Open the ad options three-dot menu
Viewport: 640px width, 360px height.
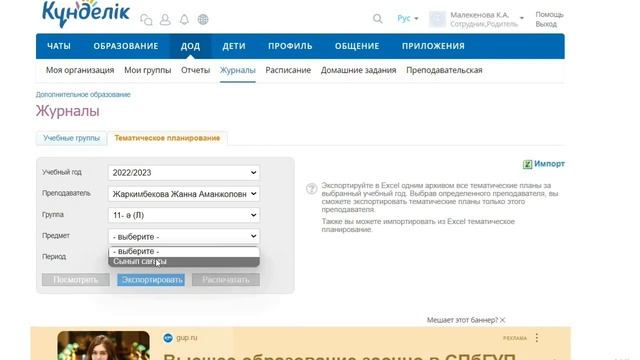tap(537, 338)
